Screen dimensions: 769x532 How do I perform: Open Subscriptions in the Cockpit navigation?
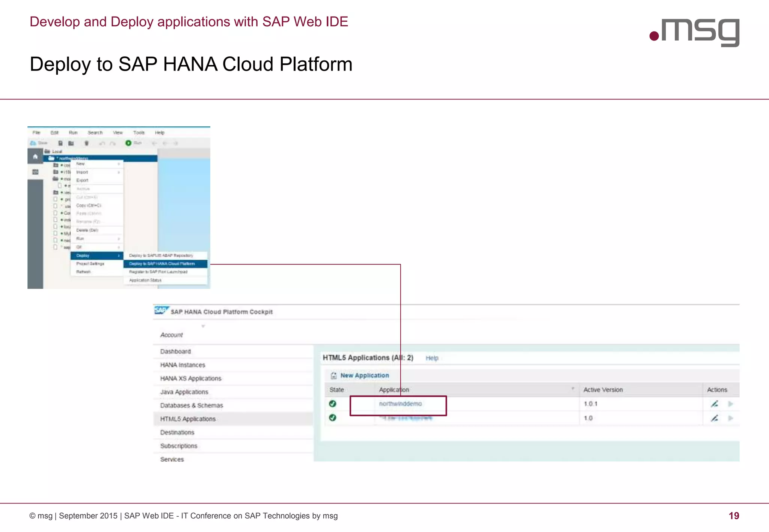[233, 446]
